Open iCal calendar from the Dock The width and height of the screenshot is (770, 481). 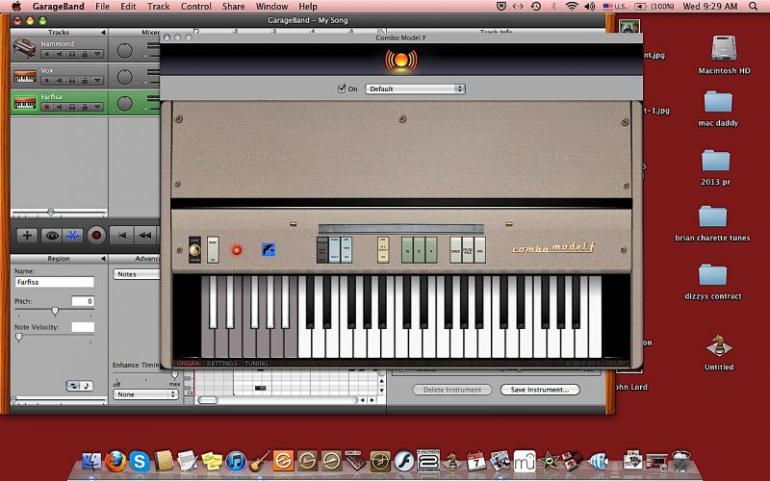[x=476, y=462]
